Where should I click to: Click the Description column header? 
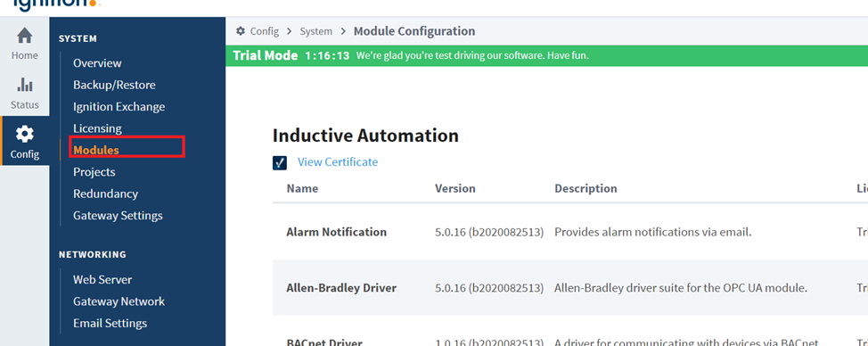point(585,189)
